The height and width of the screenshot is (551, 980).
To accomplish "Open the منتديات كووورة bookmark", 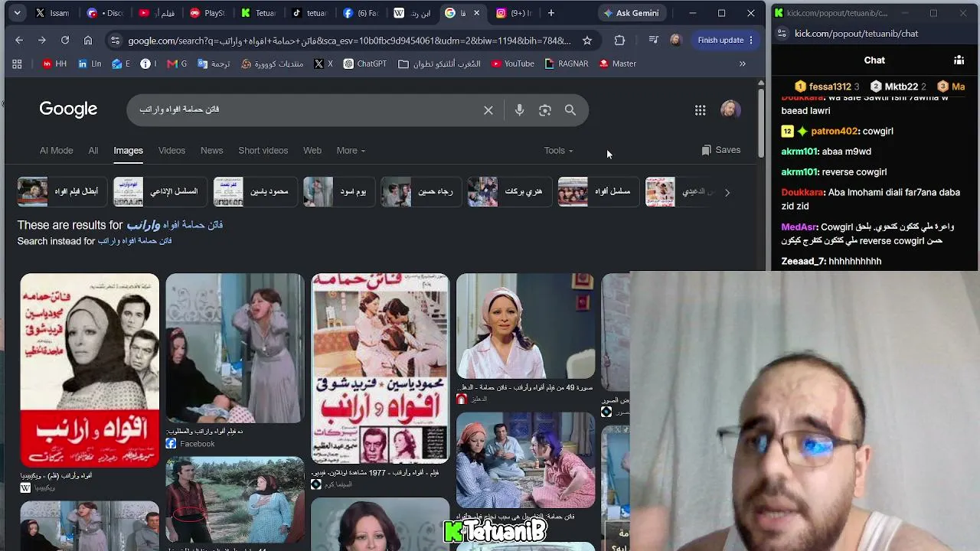I will pos(273,64).
